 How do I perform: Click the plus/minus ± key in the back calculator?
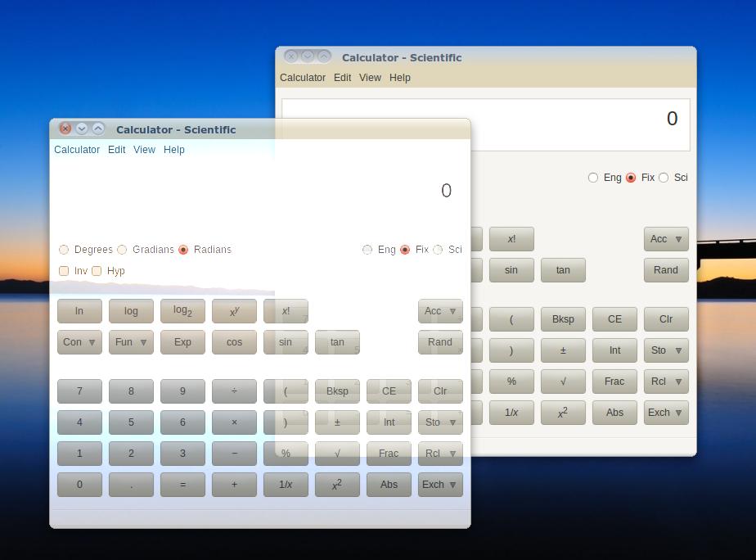click(x=563, y=350)
